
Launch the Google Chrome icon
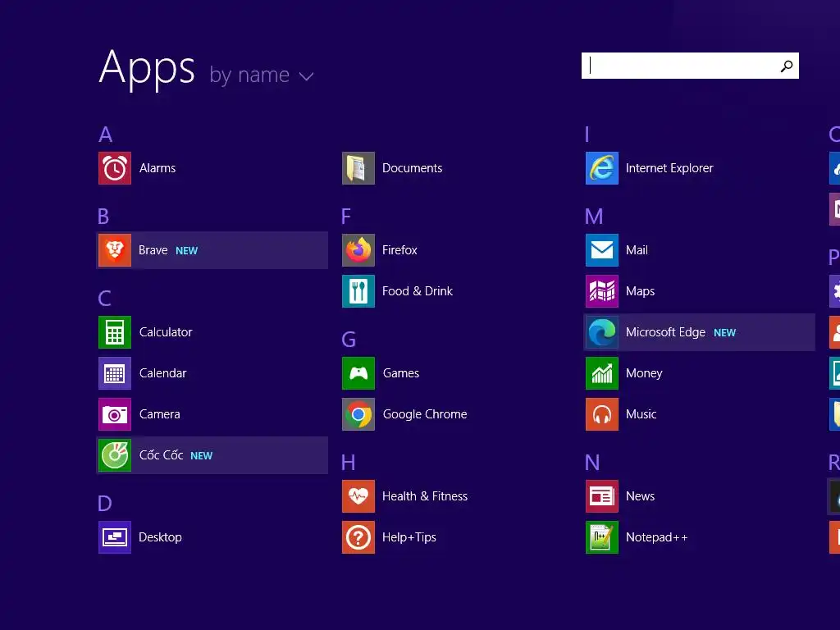point(358,414)
